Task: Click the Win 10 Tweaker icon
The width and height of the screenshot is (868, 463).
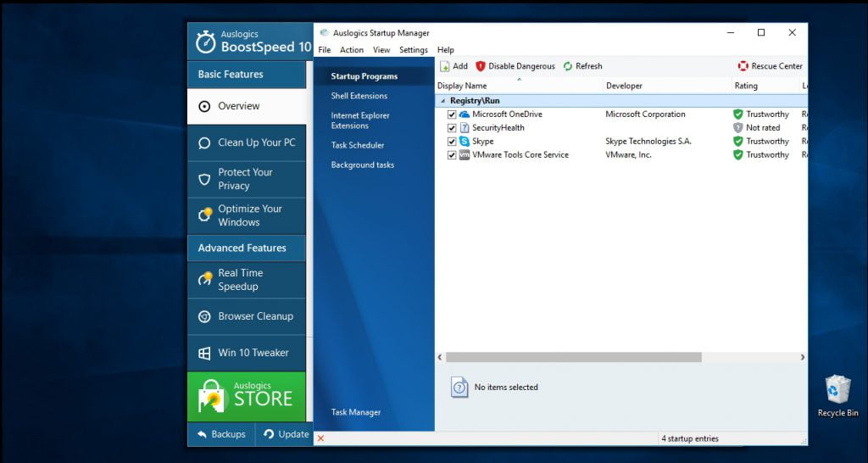Action: 204,353
